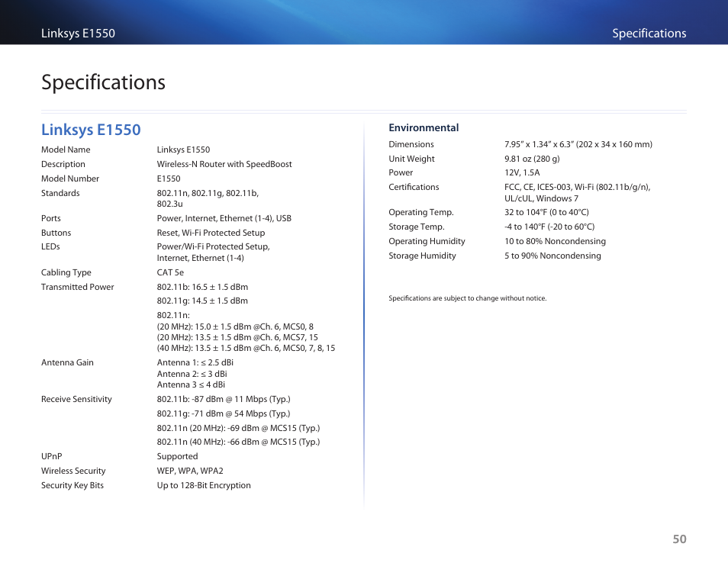
Task: Click the 'E1550' model number value
Action: click(169, 179)
